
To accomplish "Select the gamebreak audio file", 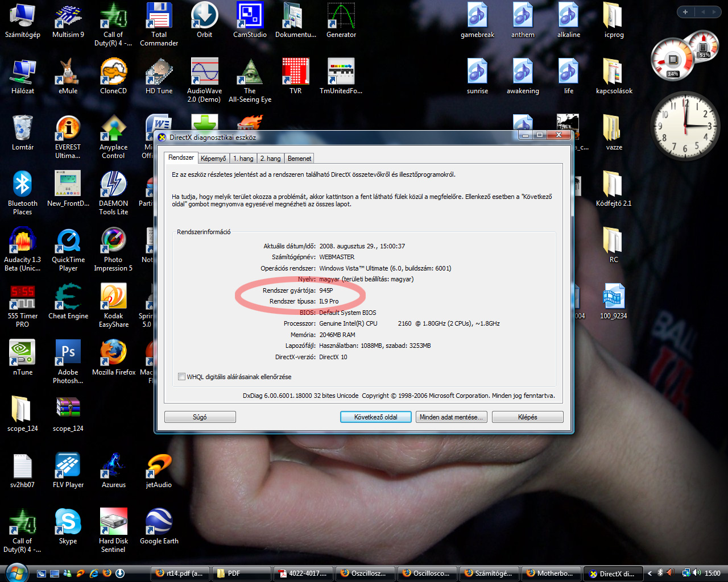I will (478, 20).
